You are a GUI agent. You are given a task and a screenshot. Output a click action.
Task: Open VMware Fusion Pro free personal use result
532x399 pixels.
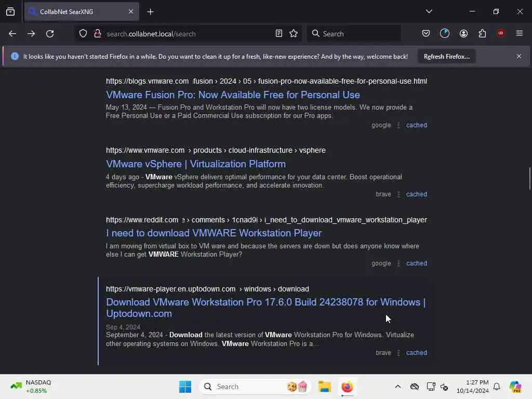(233, 95)
